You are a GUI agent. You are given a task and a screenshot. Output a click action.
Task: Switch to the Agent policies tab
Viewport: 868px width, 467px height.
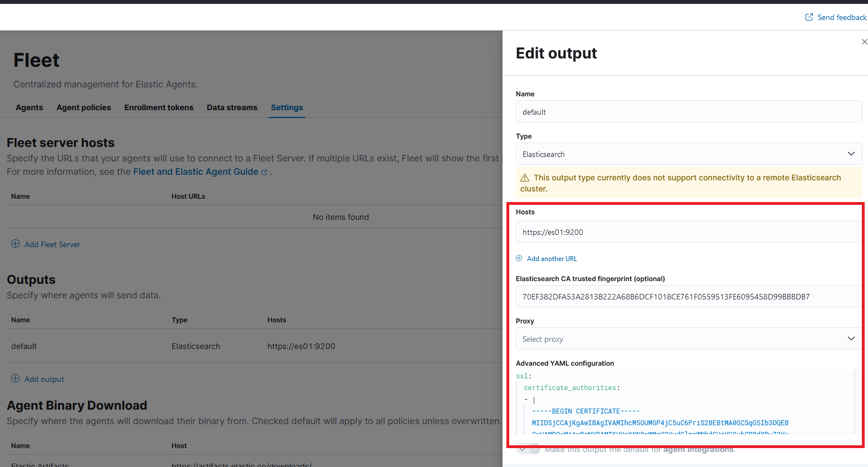(84, 107)
